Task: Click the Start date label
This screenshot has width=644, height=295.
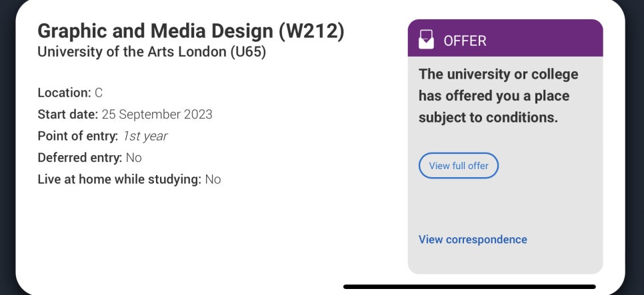Action: click(68, 114)
